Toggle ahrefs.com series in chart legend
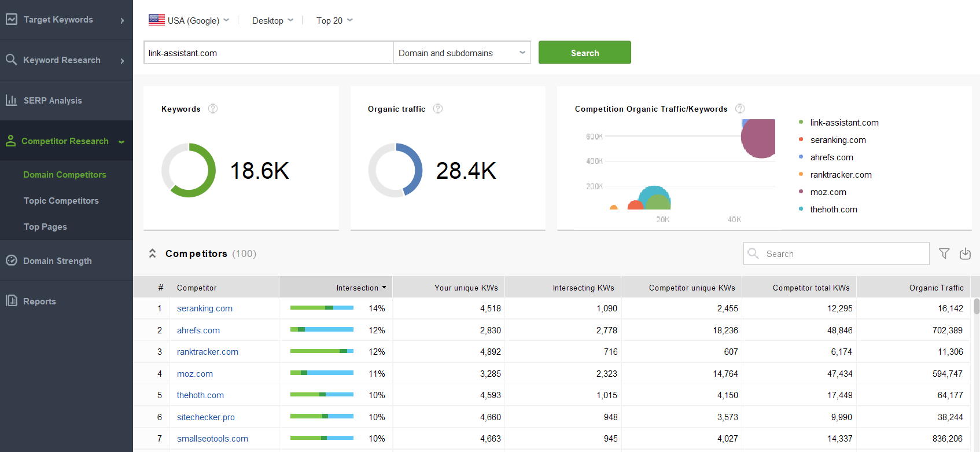The height and width of the screenshot is (452, 980). click(831, 157)
